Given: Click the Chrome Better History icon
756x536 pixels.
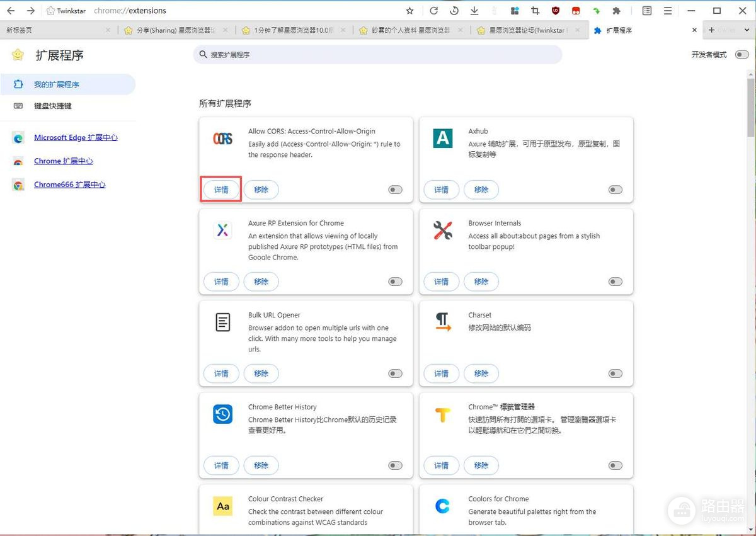Looking at the screenshot, I should [x=222, y=414].
